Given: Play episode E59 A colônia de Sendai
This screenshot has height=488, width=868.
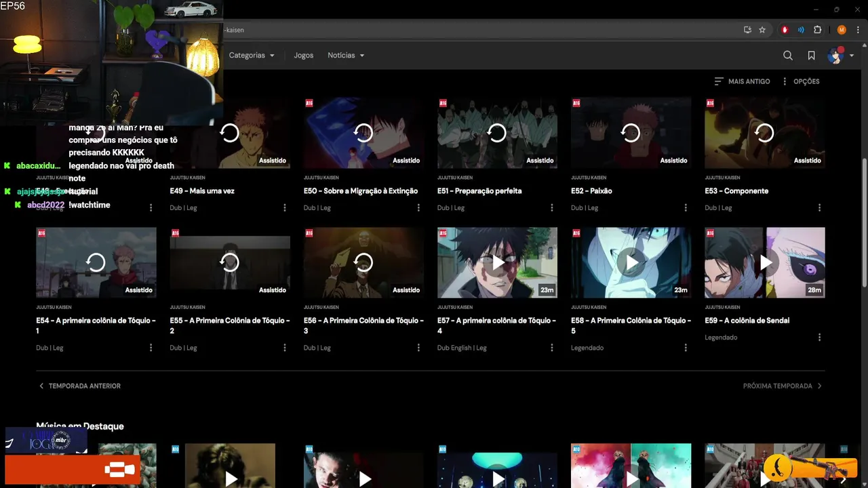Looking at the screenshot, I should [x=764, y=262].
